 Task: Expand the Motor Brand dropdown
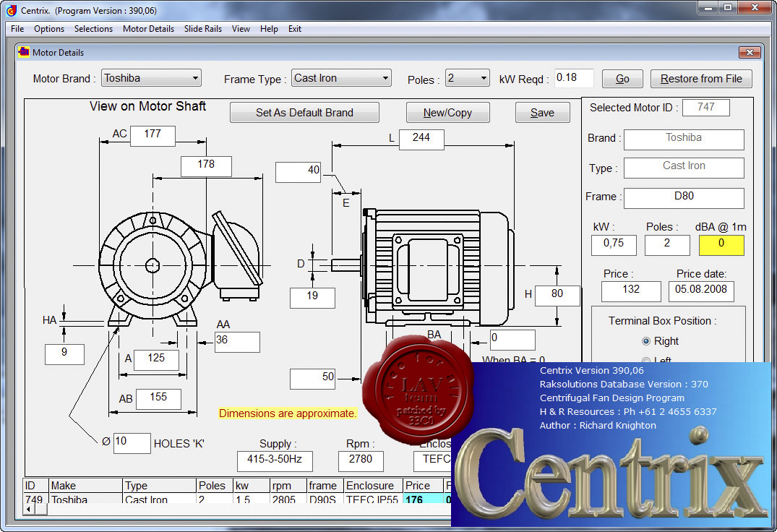point(195,78)
